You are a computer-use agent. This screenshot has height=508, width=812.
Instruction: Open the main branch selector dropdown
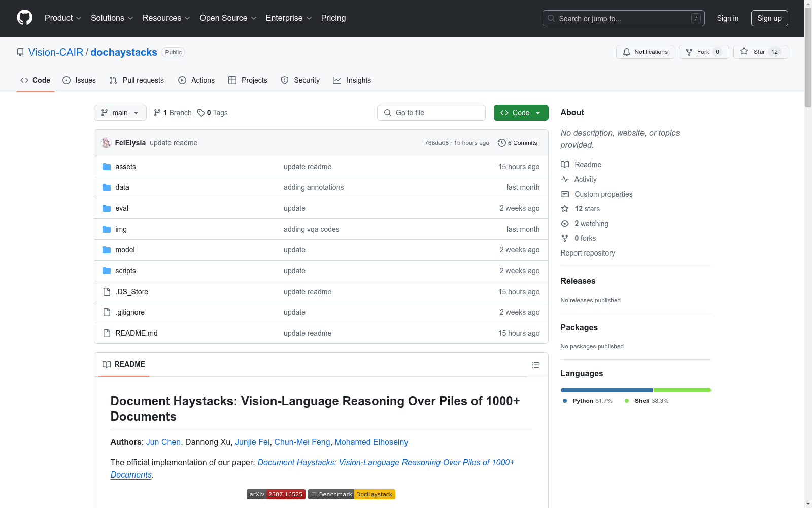coord(120,113)
